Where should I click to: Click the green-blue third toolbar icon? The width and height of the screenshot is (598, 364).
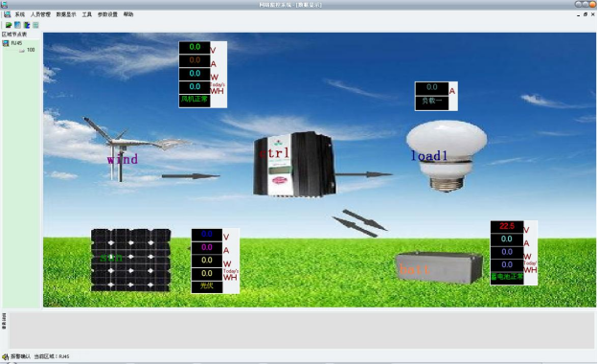tap(27, 25)
